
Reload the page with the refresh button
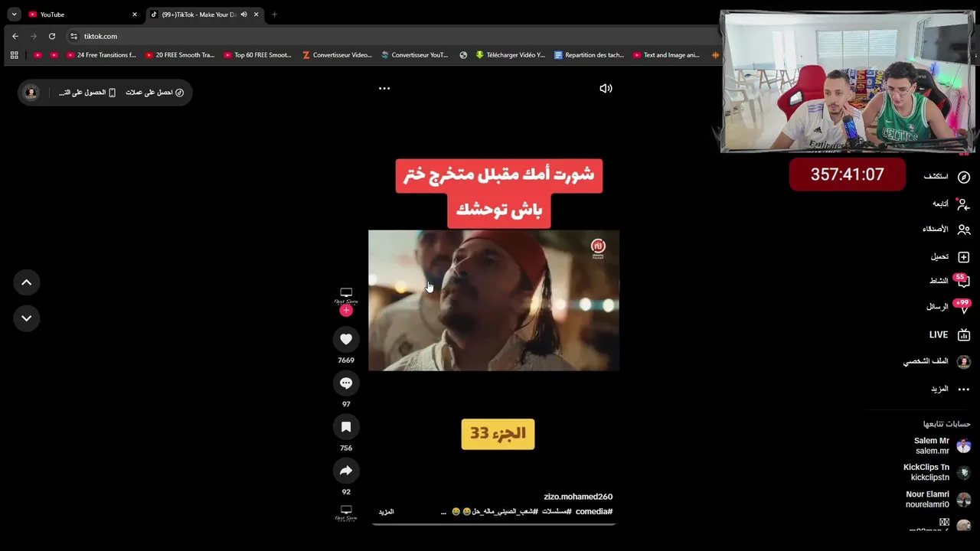[52, 36]
